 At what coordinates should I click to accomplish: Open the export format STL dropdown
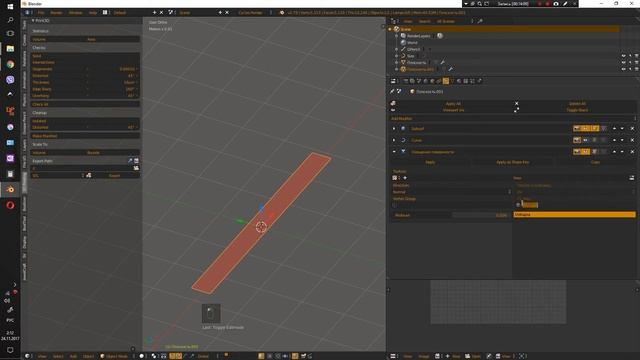[x=57, y=176]
